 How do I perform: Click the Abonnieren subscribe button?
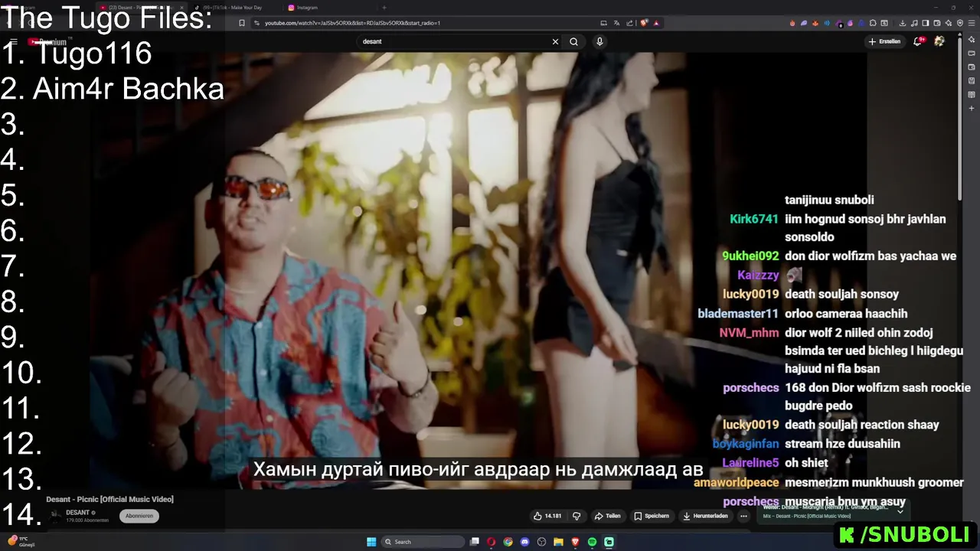click(139, 516)
